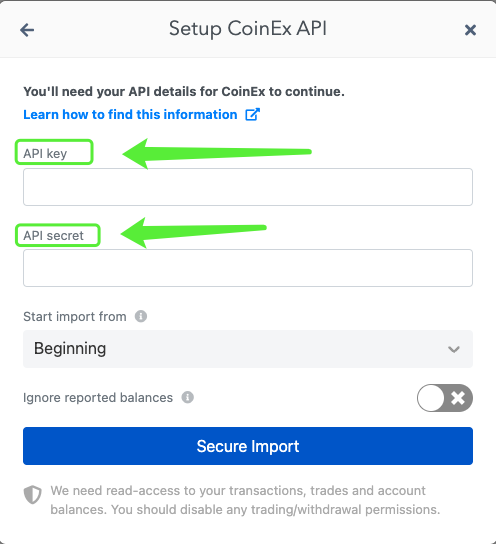Focus the API key input field

(248, 187)
